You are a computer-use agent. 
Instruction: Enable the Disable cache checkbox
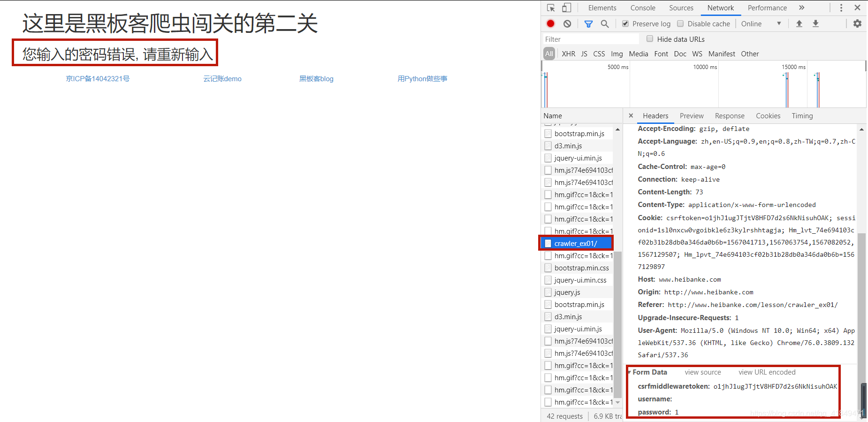coord(680,23)
